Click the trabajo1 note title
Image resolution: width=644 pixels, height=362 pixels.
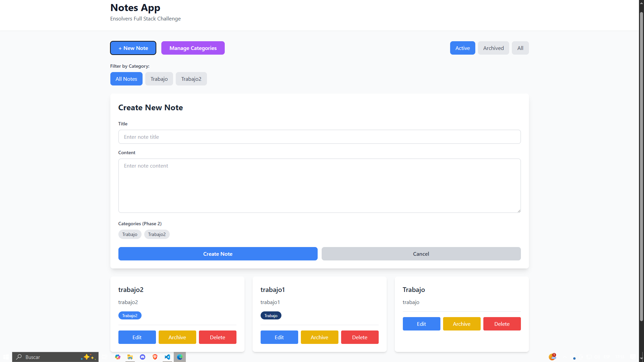[x=273, y=290]
